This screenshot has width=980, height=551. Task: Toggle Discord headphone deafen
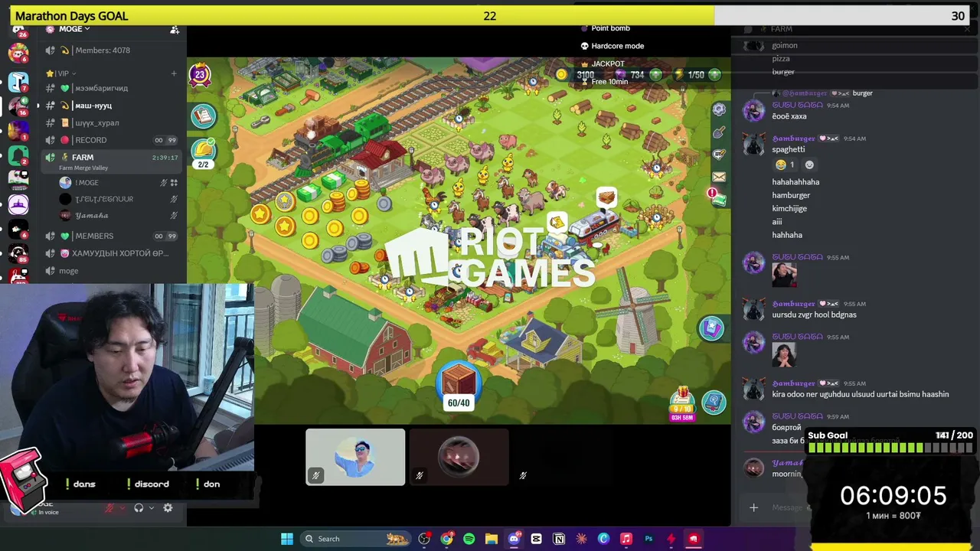click(139, 508)
